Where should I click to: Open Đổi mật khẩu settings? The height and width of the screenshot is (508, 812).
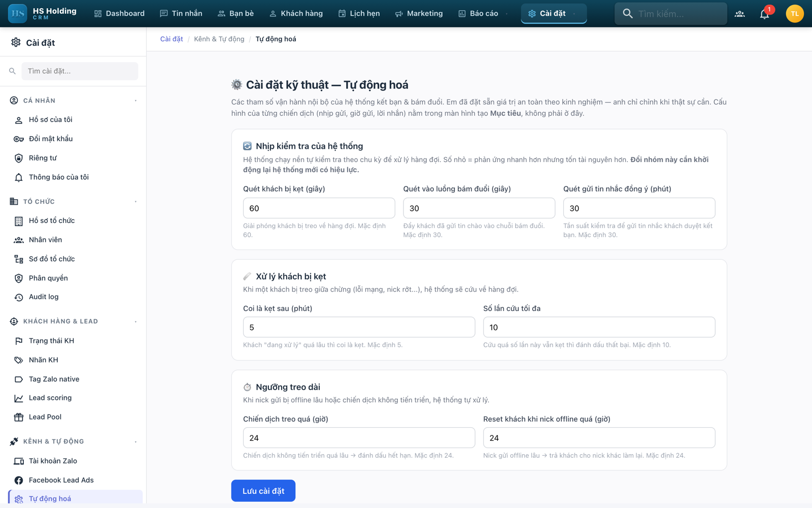pos(75,139)
